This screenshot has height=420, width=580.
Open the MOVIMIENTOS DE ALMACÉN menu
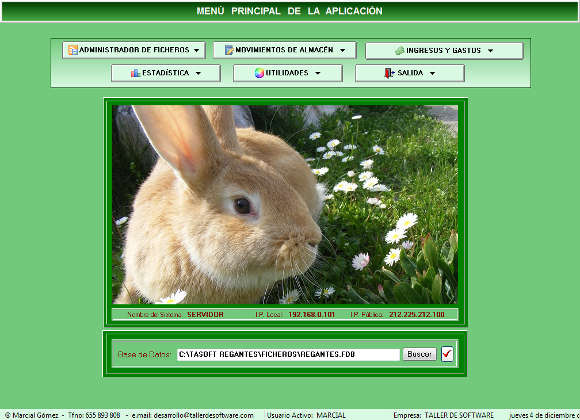(x=285, y=50)
